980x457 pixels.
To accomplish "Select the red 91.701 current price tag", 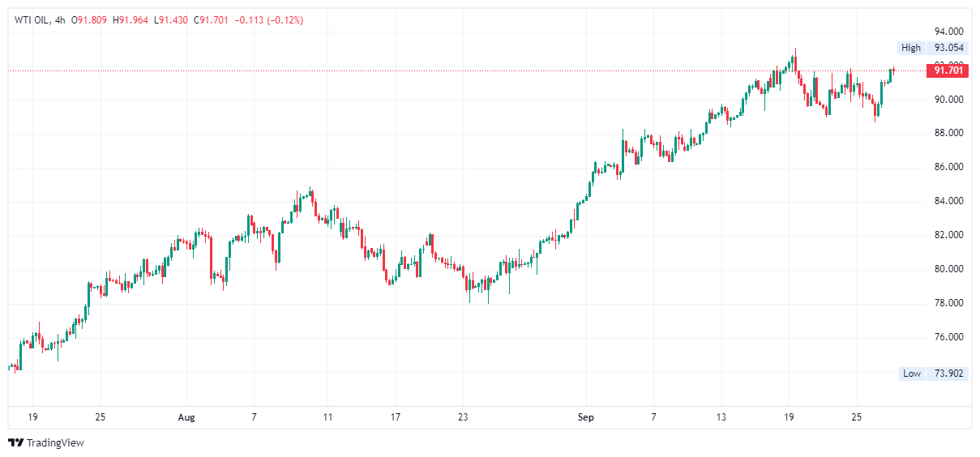I will tap(948, 70).
